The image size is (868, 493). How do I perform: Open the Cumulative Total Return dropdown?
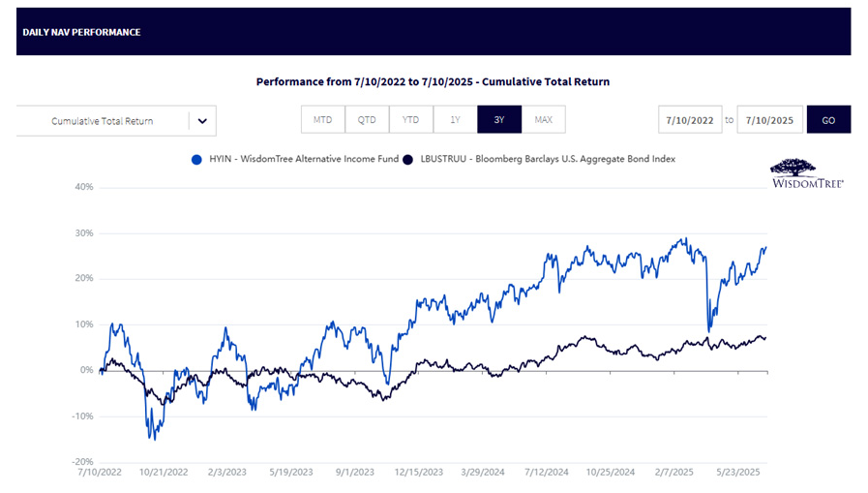point(116,121)
